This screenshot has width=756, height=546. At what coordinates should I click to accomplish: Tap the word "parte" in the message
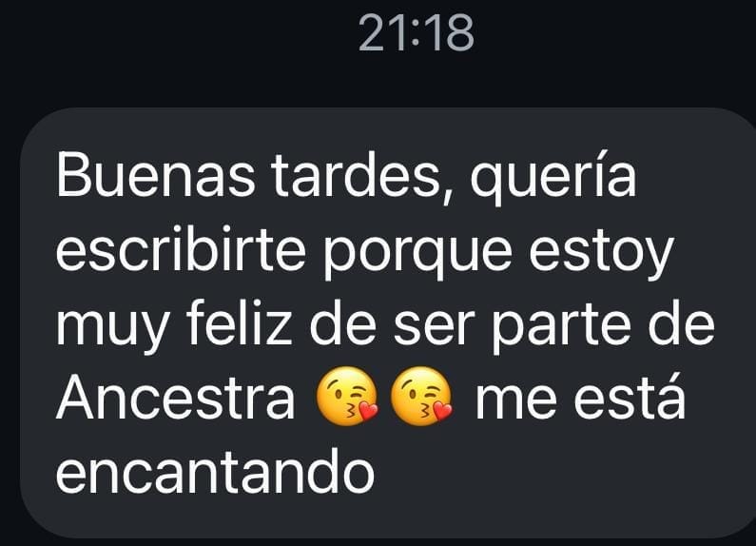[x=561, y=328]
